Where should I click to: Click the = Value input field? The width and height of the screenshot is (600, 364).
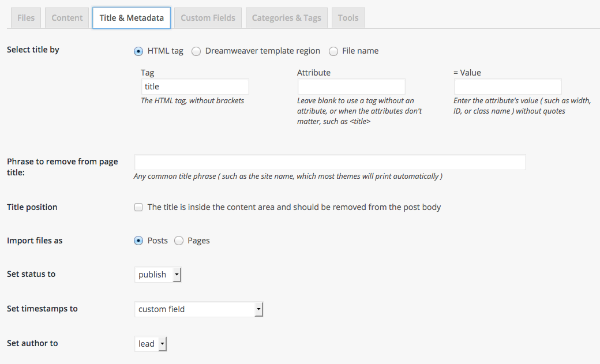coord(508,87)
